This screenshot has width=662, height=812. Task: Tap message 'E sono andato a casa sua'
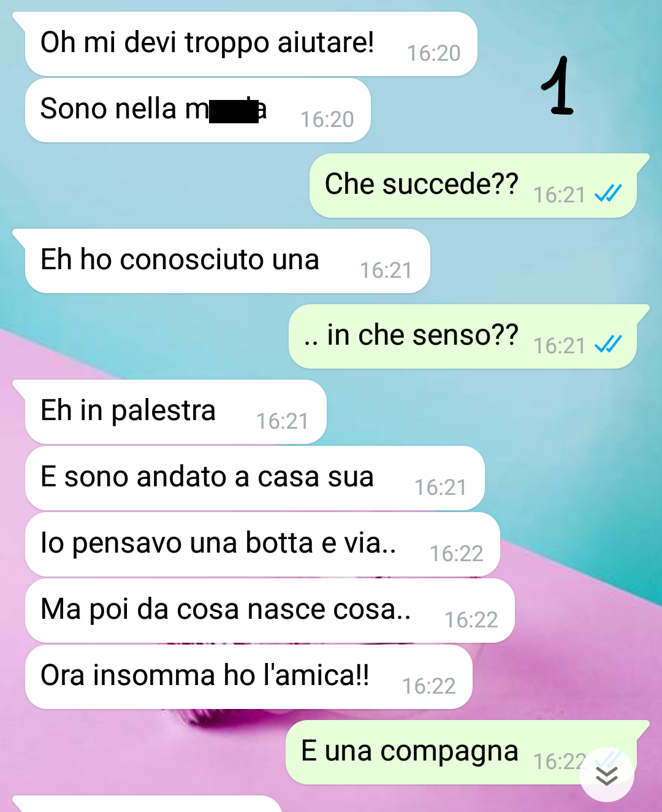[254, 478]
